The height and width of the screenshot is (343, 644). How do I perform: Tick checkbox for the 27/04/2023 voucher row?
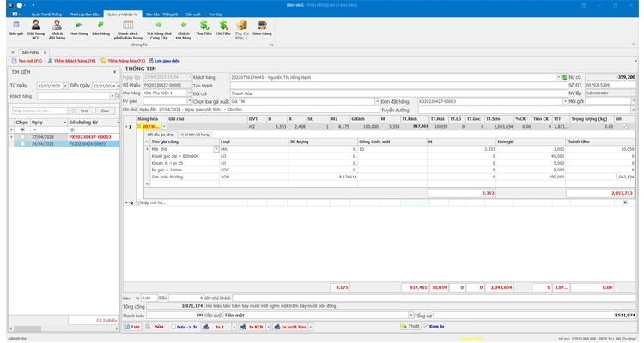tap(21, 137)
